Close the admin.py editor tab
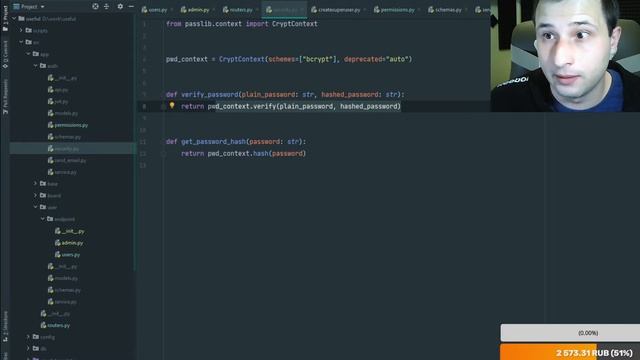 pos(214,10)
